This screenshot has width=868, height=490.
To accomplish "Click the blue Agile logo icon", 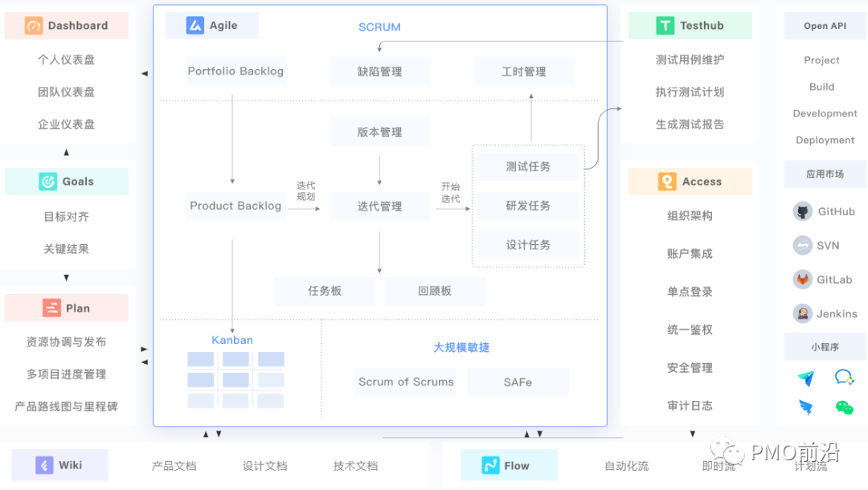I will coord(194,26).
